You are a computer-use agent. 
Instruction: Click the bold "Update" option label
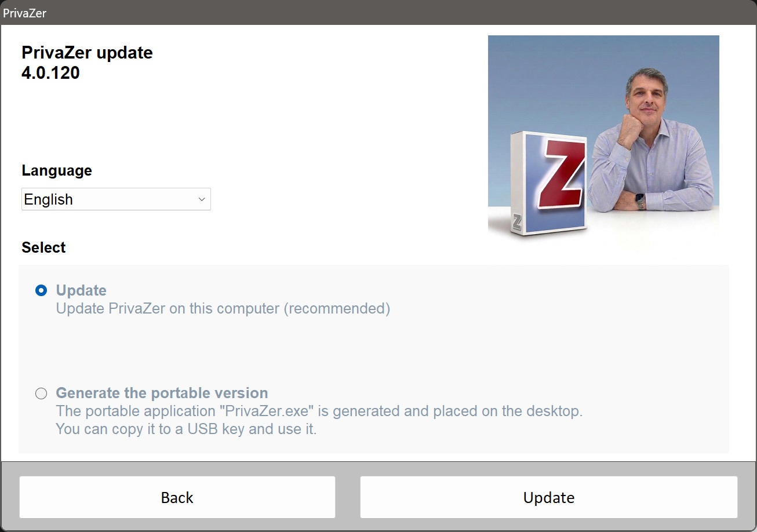pyautogui.click(x=81, y=290)
